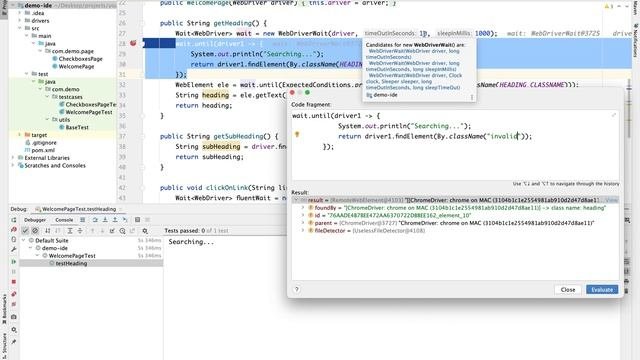Viewport: 640px width, 360px height.
Task: Open .gitignore in project tree
Action: click(41, 142)
